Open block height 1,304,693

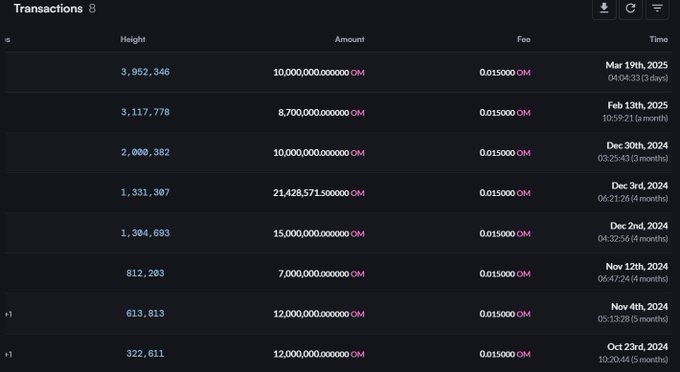145,233
